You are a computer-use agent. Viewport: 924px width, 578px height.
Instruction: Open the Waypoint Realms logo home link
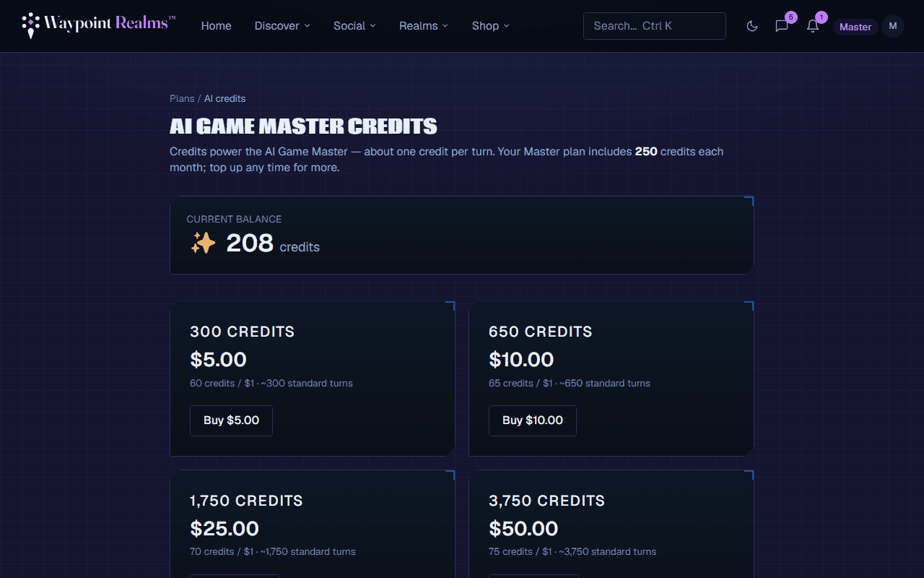tap(99, 25)
